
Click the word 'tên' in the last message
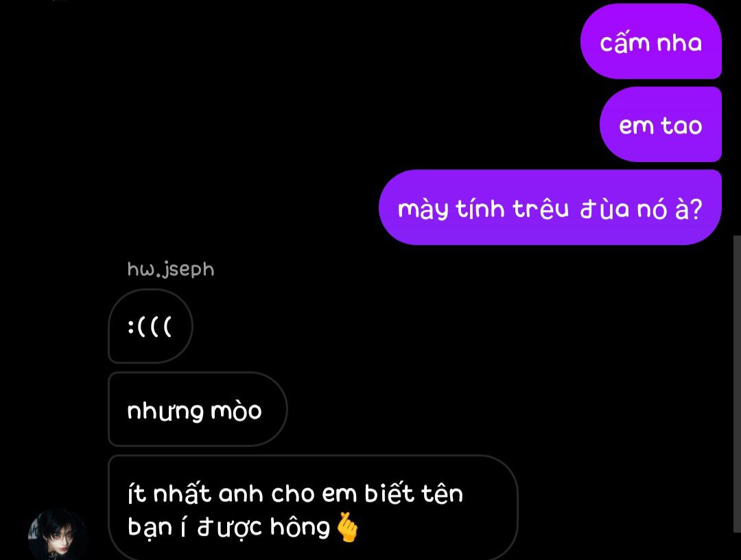click(x=442, y=493)
